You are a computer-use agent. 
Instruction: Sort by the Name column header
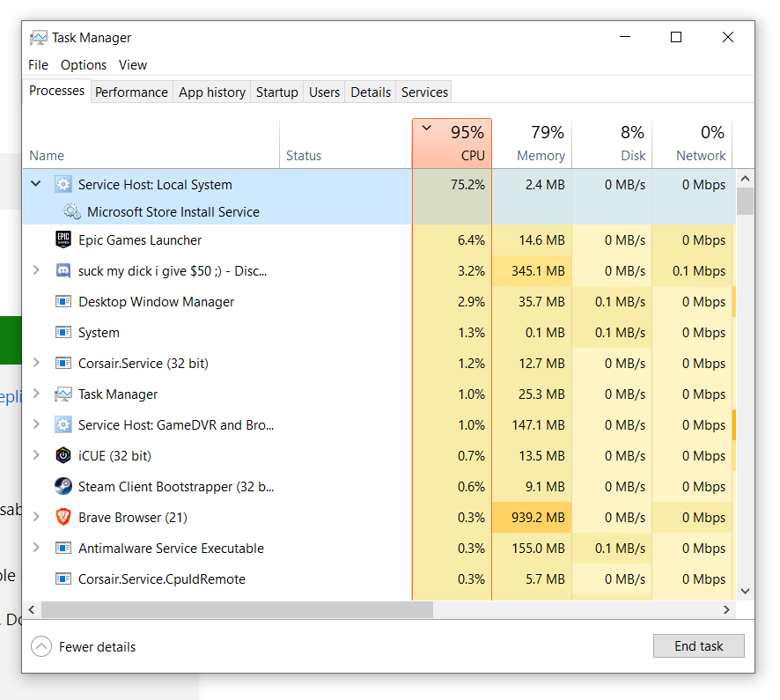pos(151,144)
